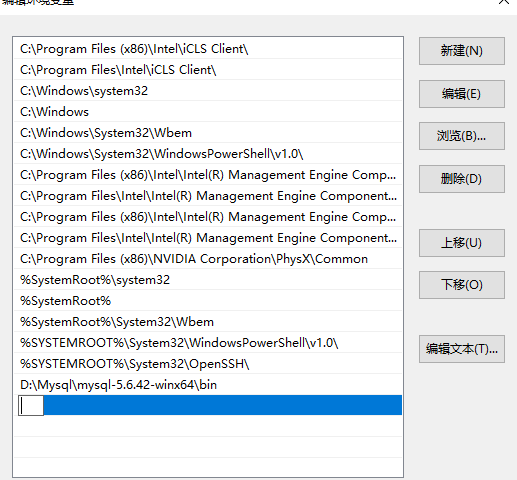This screenshot has width=517, height=480.
Task: Open the 浏览(B)... folder browser
Action: click(x=462, y=136)
